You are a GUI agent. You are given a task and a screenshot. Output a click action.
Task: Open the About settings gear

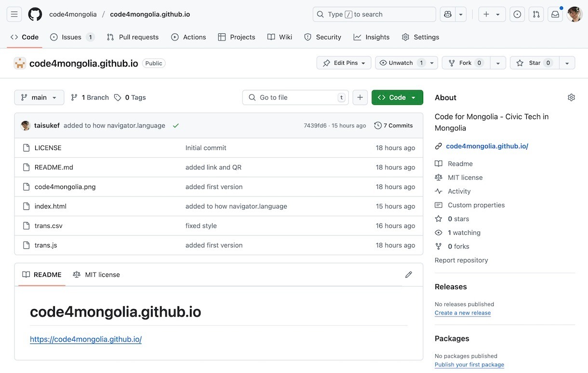(571, 97)
